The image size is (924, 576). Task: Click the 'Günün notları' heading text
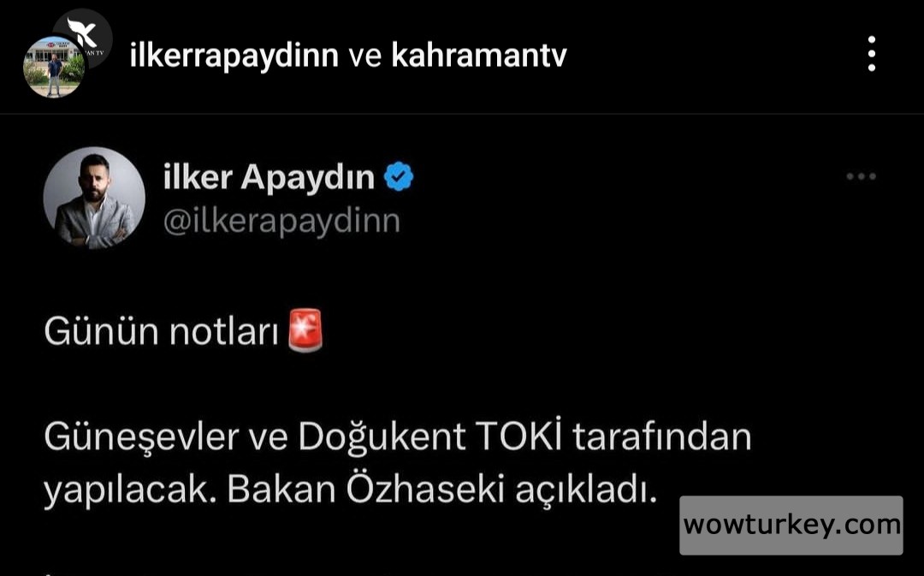pos(161,330)
